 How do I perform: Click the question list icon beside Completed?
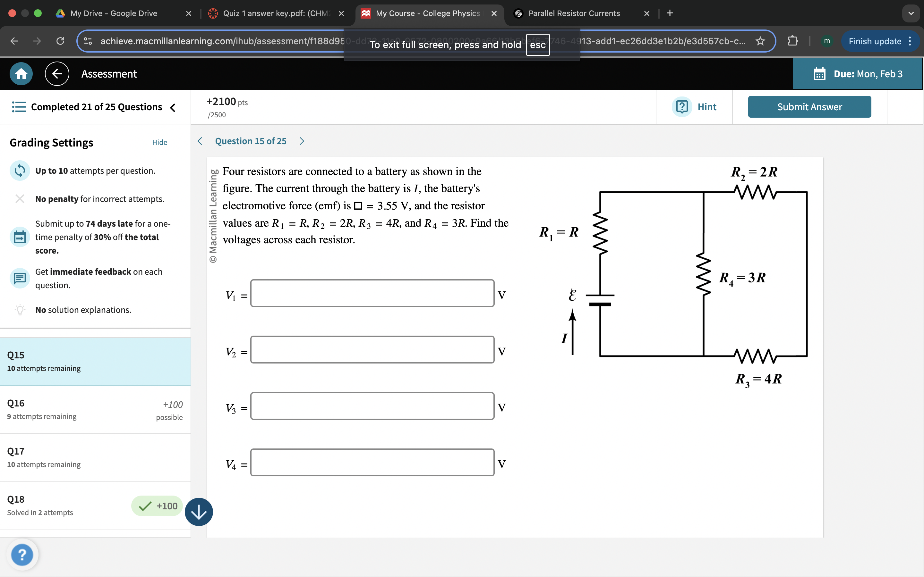(18, 107)
